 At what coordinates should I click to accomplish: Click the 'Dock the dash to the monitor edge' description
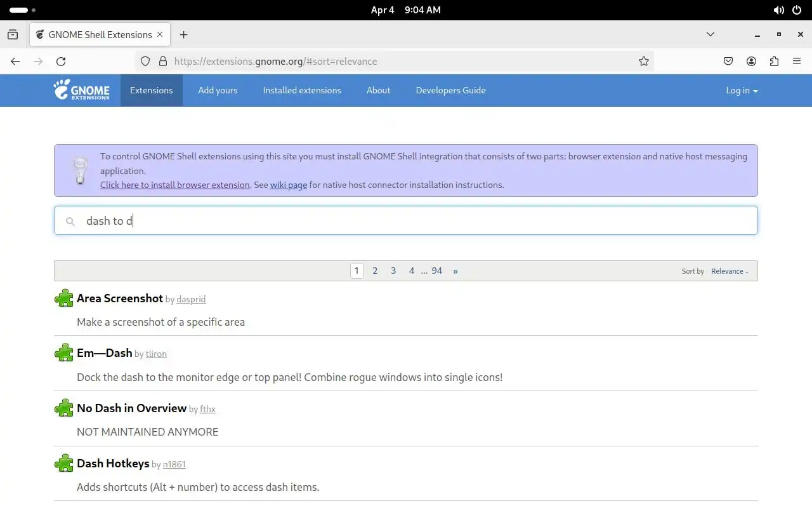[x=289, y=377]
